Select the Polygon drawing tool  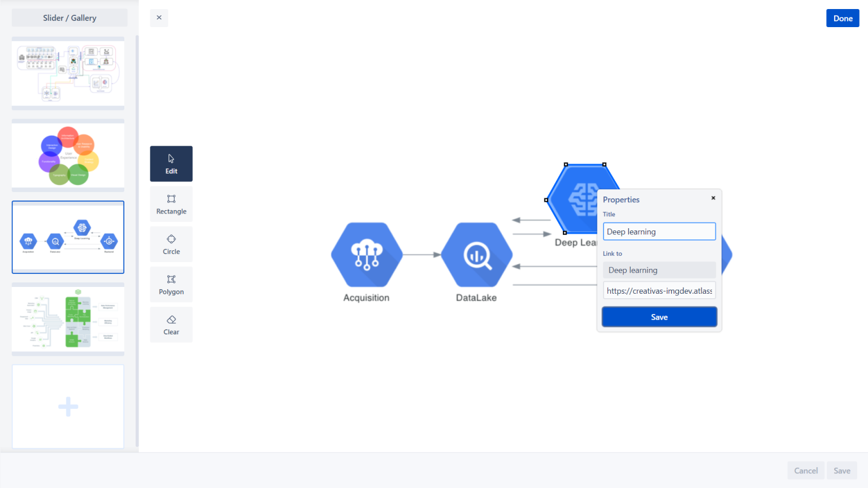click(171, 284)
